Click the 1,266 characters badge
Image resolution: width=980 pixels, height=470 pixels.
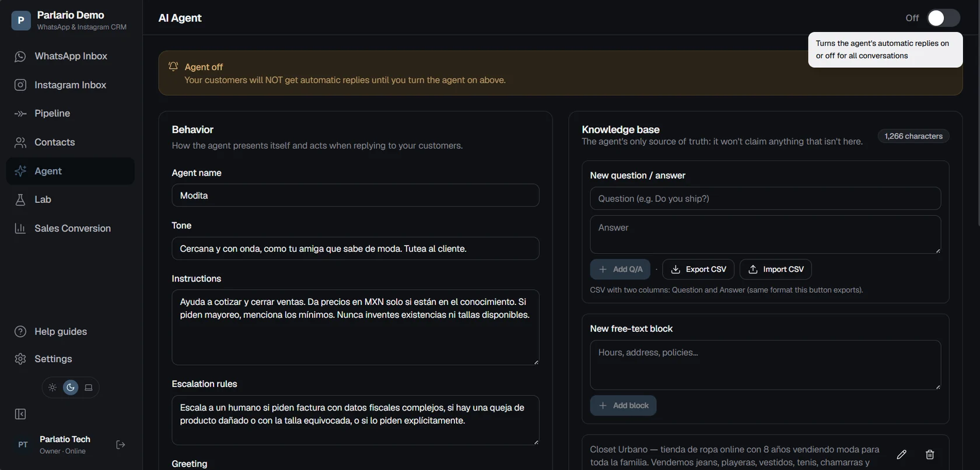tap(914, 136)
